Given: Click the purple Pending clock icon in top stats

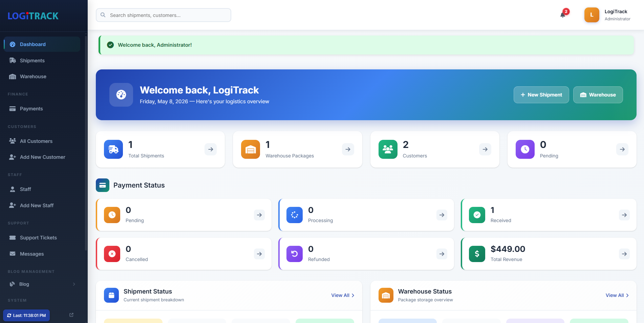Looking at the screenshot, I should 525,149.
